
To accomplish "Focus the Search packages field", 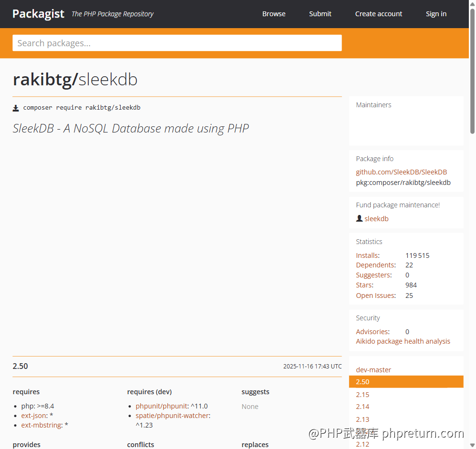I will point(177,43).
